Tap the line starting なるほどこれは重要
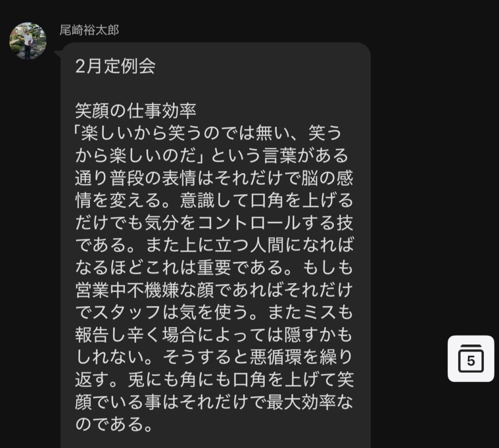 214,267
